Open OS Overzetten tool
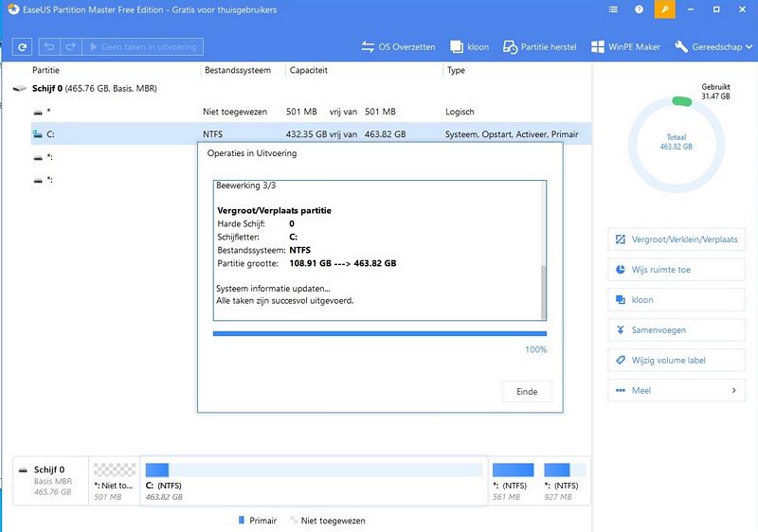Image resolution: width=758 pixels, height=532 pixels. (398, 46)
